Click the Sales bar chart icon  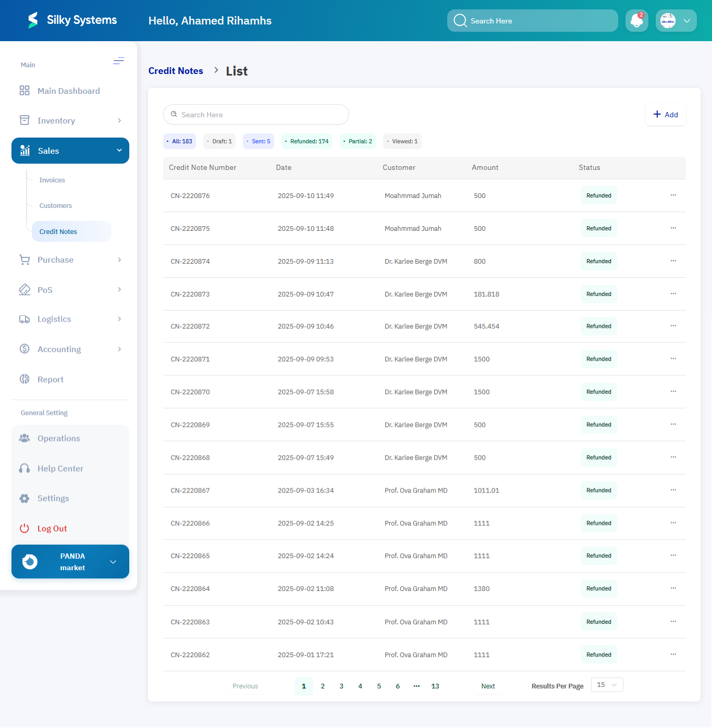pos(25,151)
